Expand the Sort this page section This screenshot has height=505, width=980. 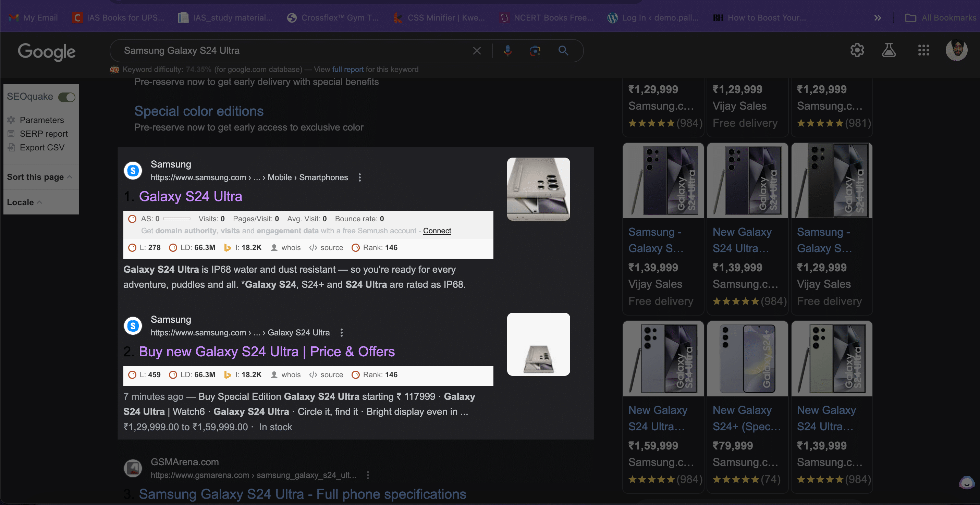pos(39,177)
